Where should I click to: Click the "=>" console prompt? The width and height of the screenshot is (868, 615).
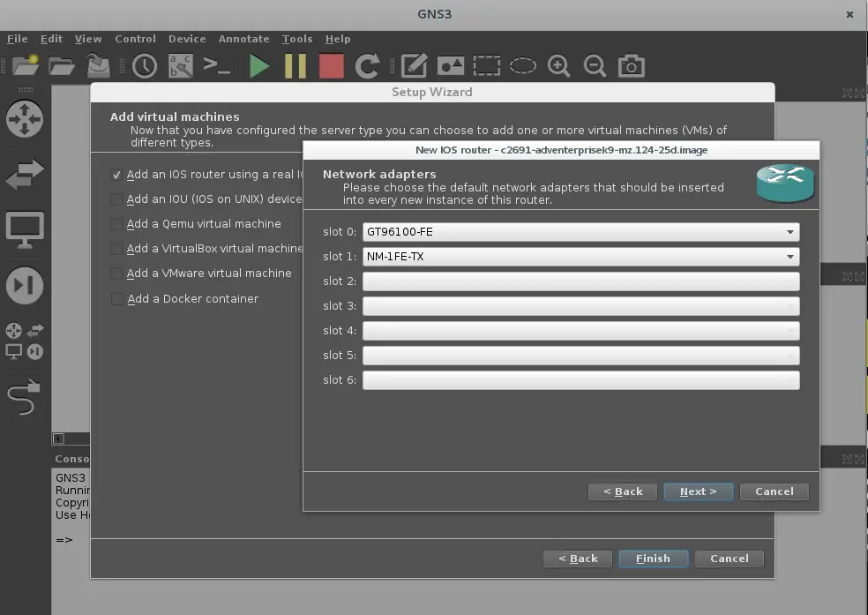click(x=64, y=540)
